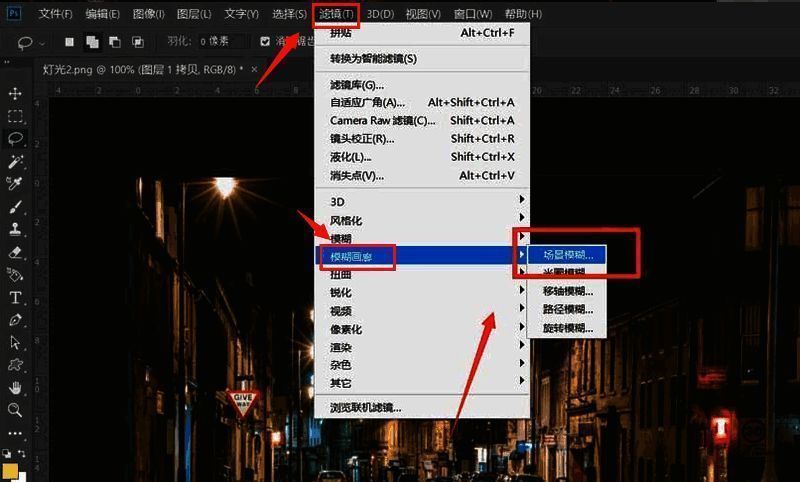
Task: Expand the 视频 submenu arrow
Action: tap(521, 309)
